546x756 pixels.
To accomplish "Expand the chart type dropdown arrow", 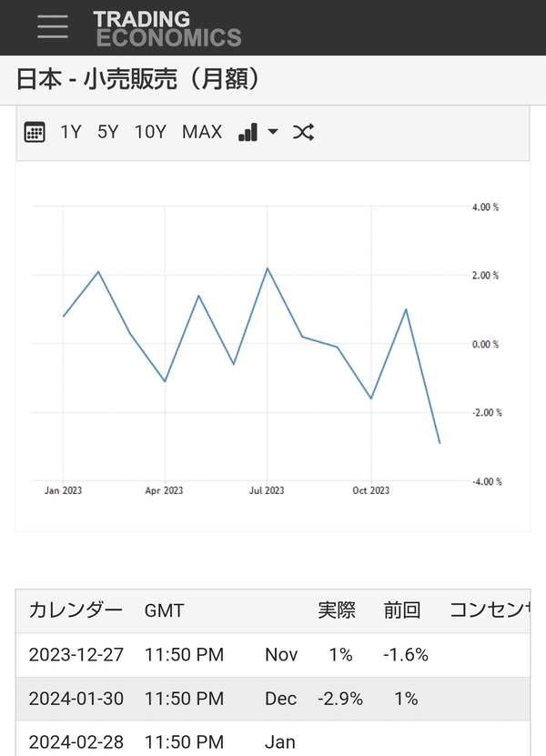I will pos(273,131).
